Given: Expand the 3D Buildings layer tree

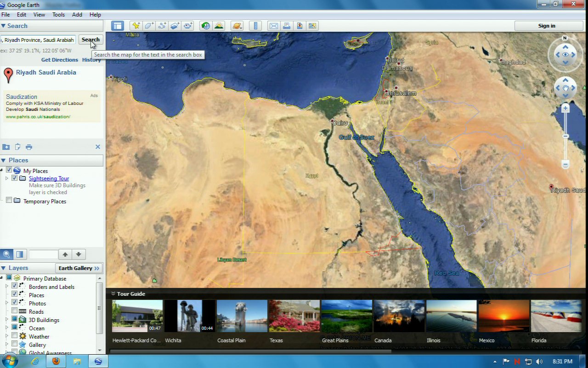Looking at the screenshot, I should pos(7,320).
